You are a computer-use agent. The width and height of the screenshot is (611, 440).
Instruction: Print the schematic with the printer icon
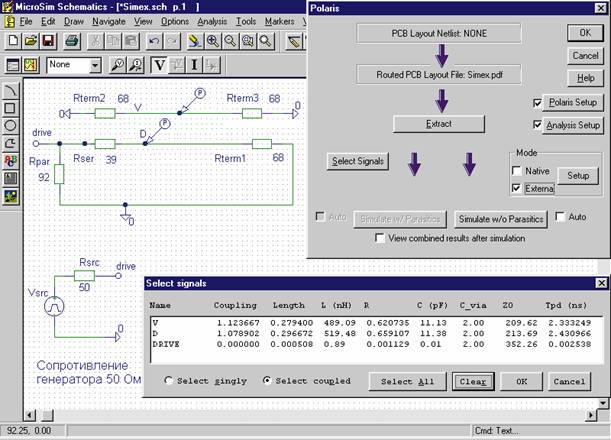pyautogui.click(x=72, y=41)
